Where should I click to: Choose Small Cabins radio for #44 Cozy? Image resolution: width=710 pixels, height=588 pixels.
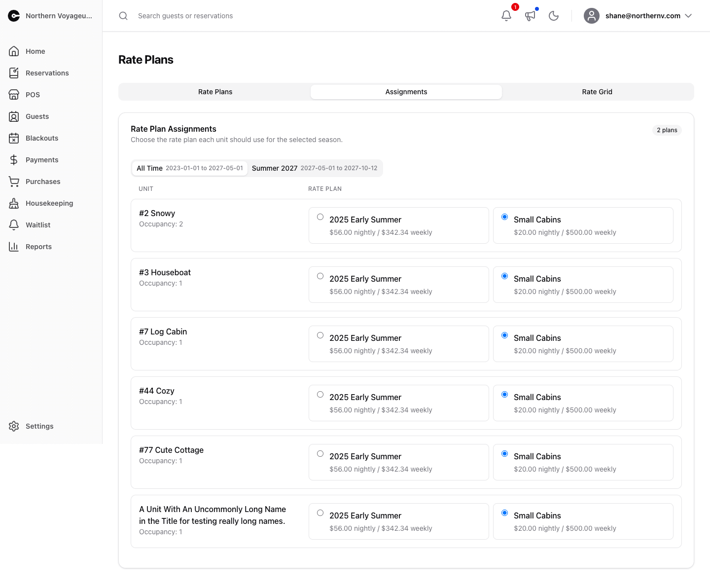point(505,395)
